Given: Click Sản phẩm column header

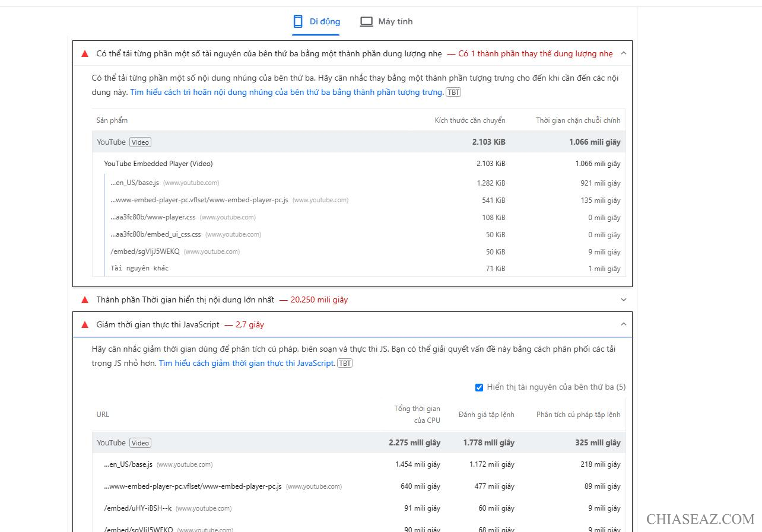Looking at the screenshot, I should (112, 120).
